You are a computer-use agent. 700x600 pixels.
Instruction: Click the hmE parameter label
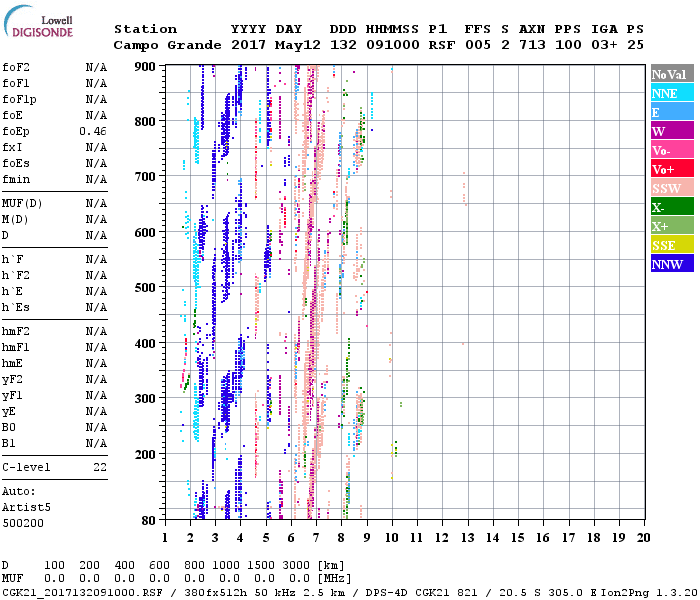pyautogui.click(x=12, y=363)
